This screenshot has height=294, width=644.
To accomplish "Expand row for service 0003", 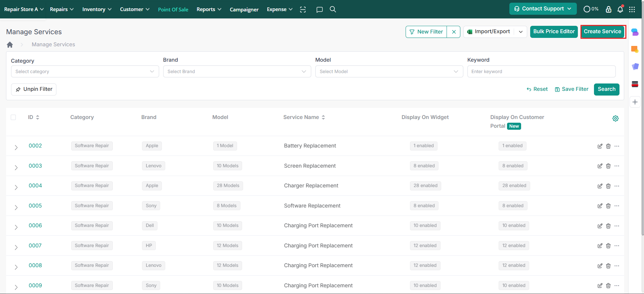I will [16, 167].
